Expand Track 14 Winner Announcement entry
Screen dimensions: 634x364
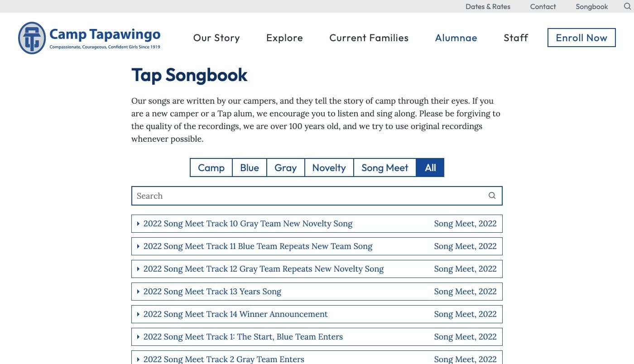(x=235, y=314)
